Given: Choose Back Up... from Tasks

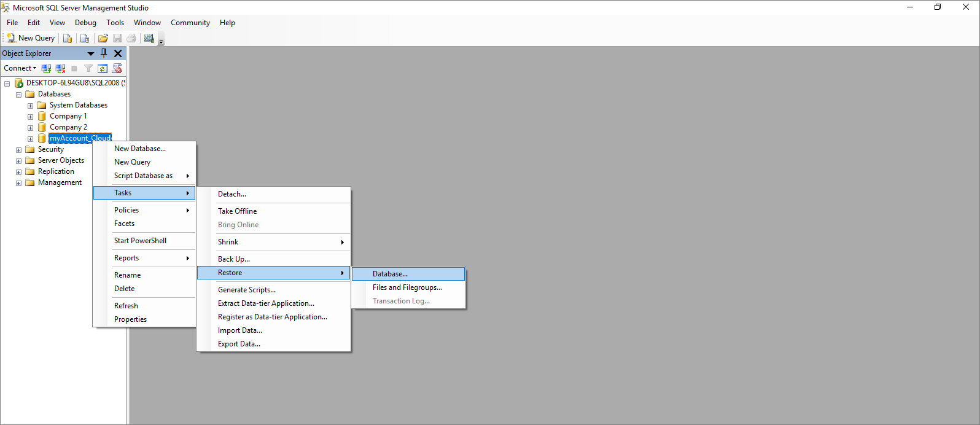Looking at the screenshot, I should tap(274, 259).
